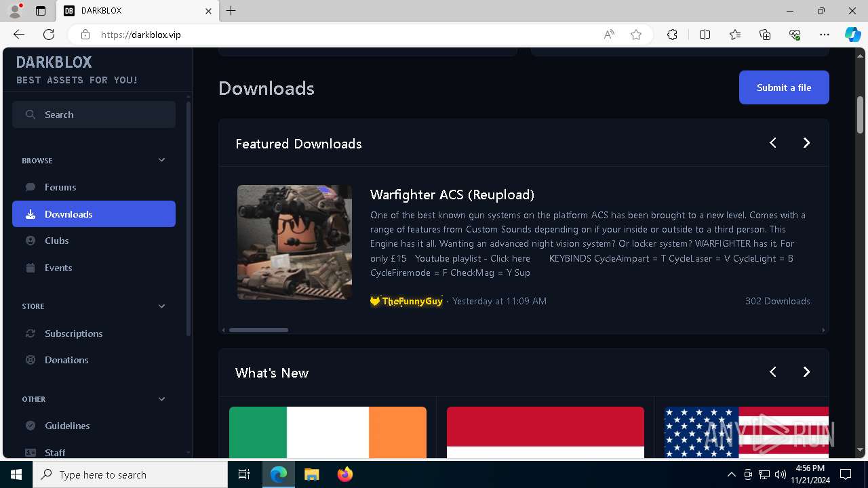Open Copilot sidebar icon

[x=853, y=35]
